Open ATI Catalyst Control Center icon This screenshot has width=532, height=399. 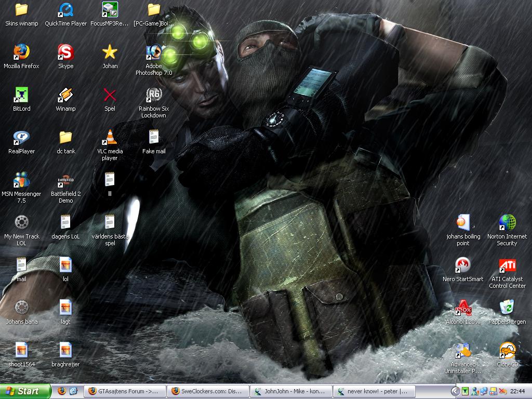pos(507,265)
